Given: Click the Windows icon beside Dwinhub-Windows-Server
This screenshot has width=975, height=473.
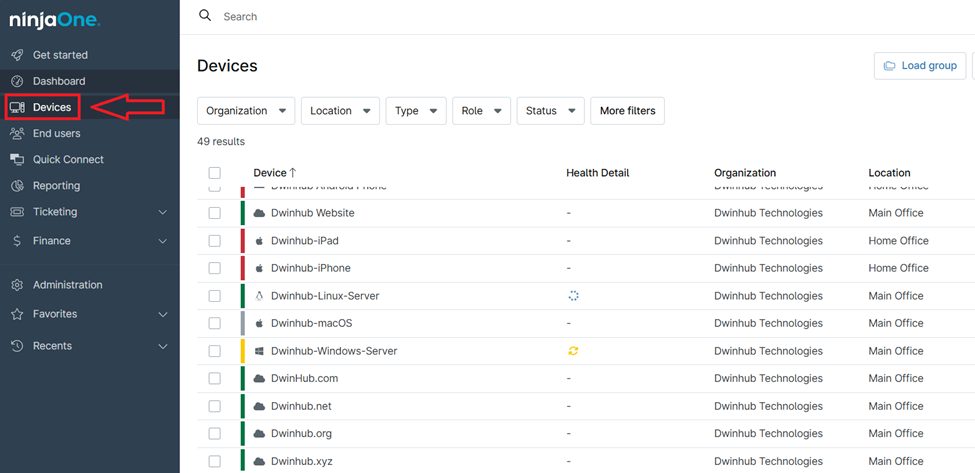Looking at the screenshot, I should pos(259,351).
